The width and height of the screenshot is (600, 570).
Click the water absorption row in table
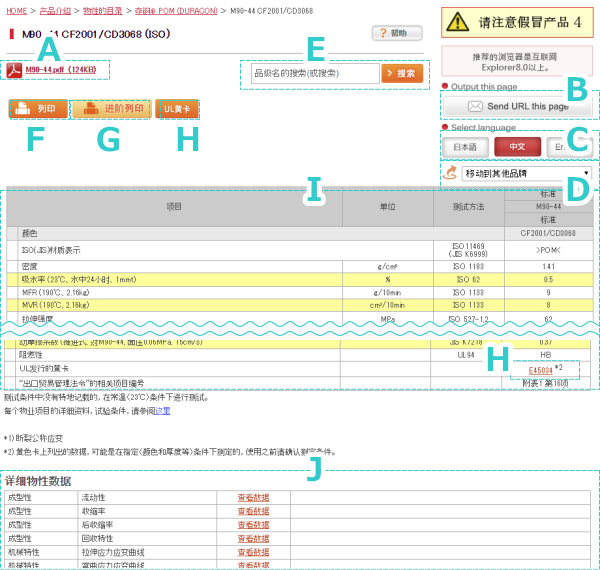pyautogui.click(x=300, y=280)
